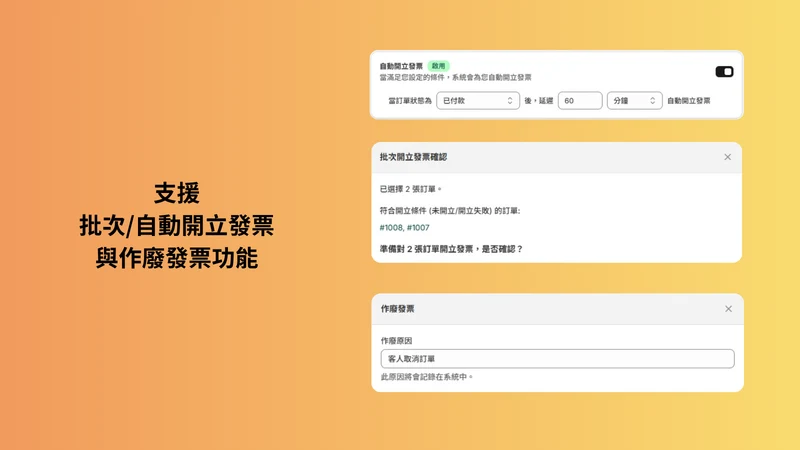The width and height of the screenshot is (800, 450).
Task: Click the 作廢發票 dialog title
Action: click(397, 309)
